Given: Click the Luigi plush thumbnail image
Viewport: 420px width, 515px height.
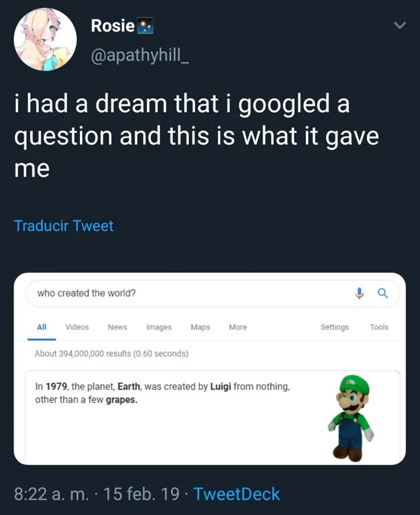Looking at the screenshot, I should pos(352,418).
